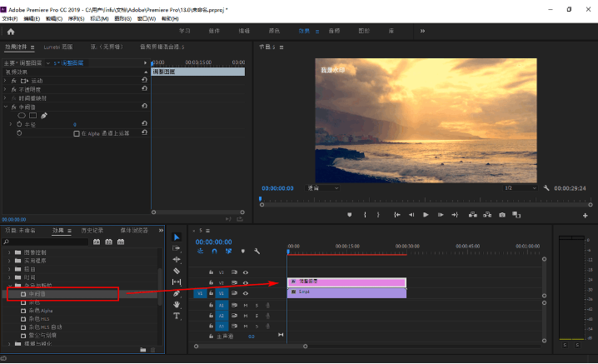Select the Pen tool
598x364 pixels.
click(x=177, y=293)
